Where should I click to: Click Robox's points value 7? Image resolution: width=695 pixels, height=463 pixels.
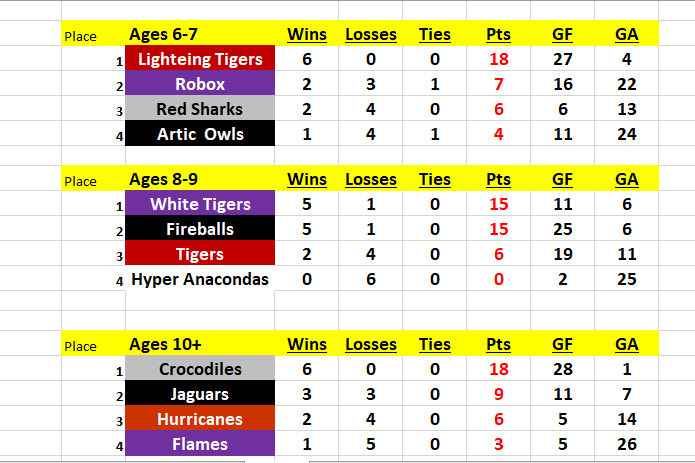coord(499,85)
